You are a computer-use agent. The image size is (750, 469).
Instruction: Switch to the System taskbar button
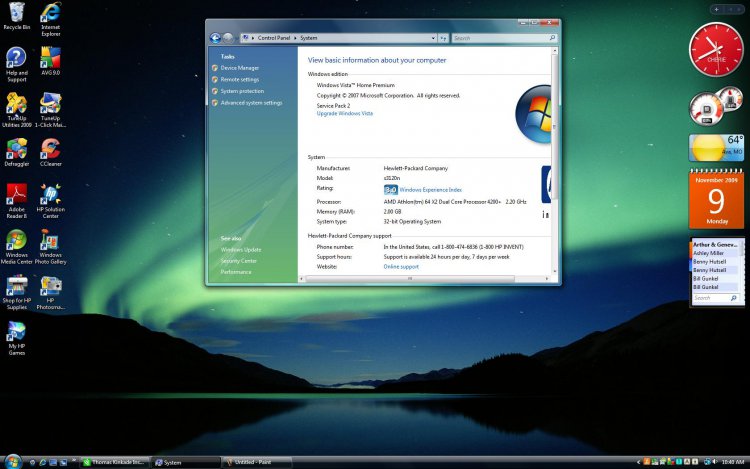(187, 462)
